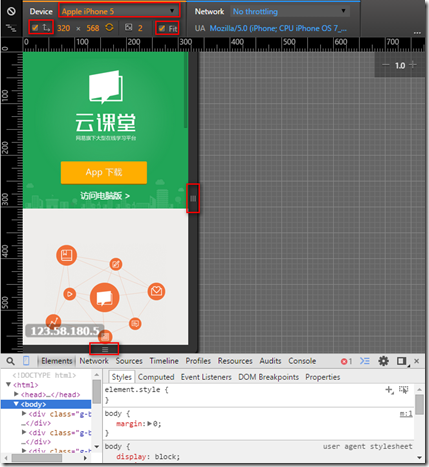Screen dimensions: 429x467
Task: Click the height value 568
Action: 93,28
